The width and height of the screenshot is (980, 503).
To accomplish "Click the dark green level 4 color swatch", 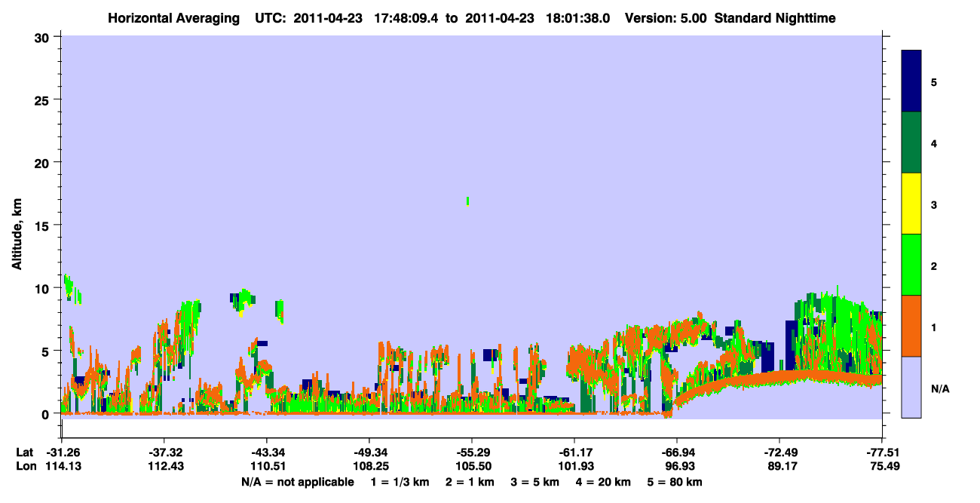I will (x=911, y=143).
